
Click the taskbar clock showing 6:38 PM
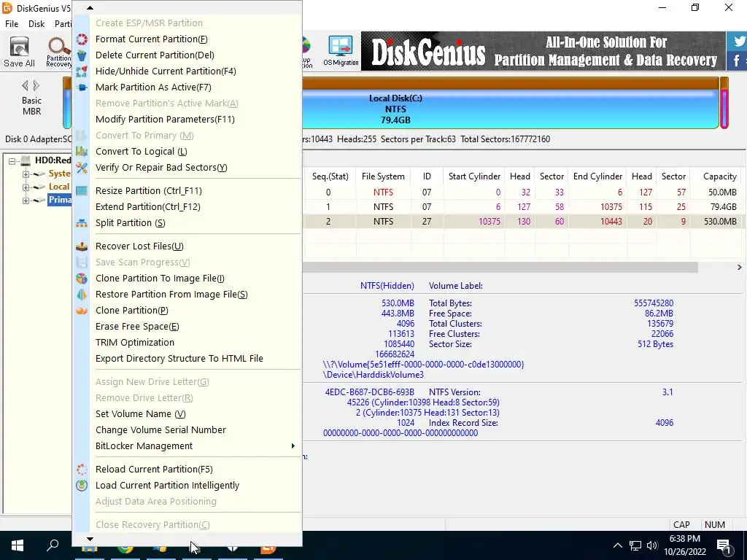point(684,545)
